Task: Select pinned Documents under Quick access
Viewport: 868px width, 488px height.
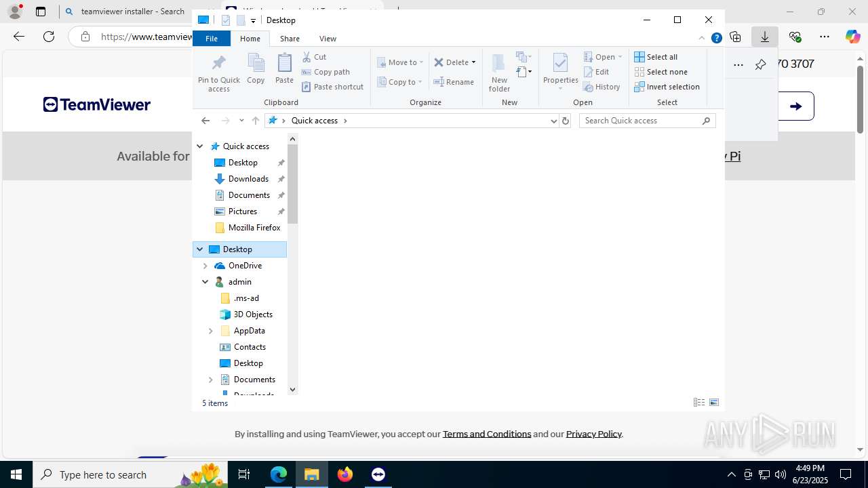Action: tap(249, 195)
